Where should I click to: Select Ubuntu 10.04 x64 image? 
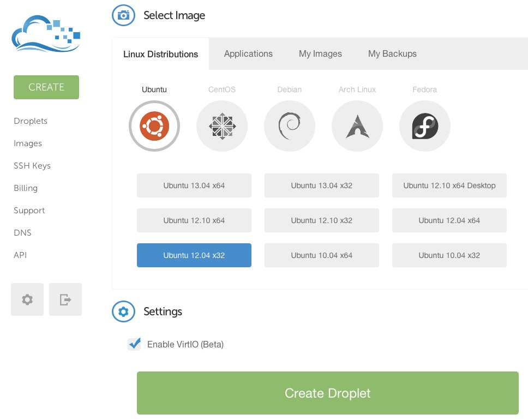[322, 255]
